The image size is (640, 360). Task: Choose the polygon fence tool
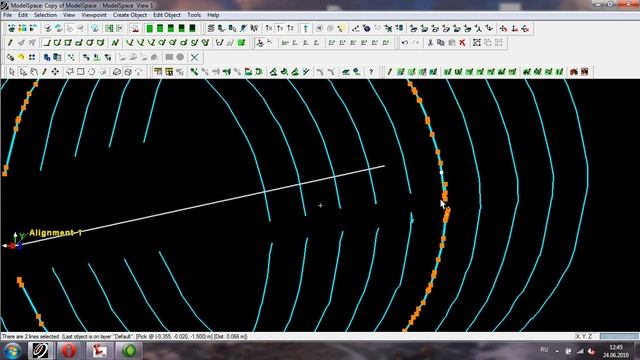[70, 72]
